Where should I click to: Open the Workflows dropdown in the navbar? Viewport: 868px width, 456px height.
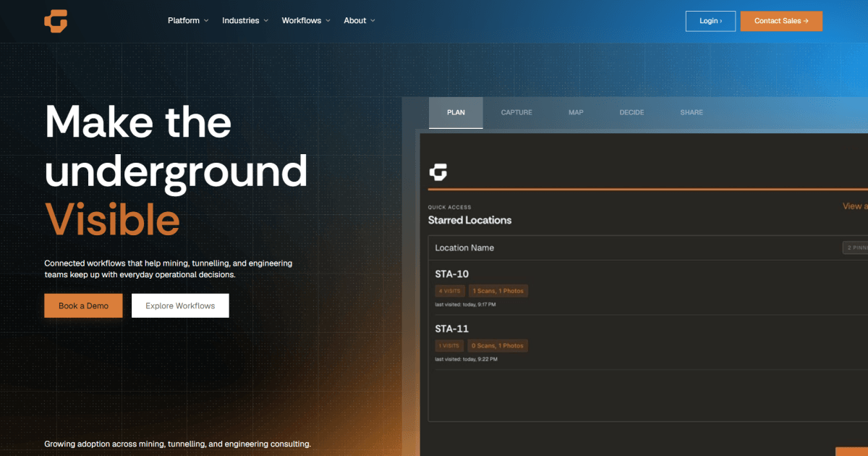tap(306, 20)
